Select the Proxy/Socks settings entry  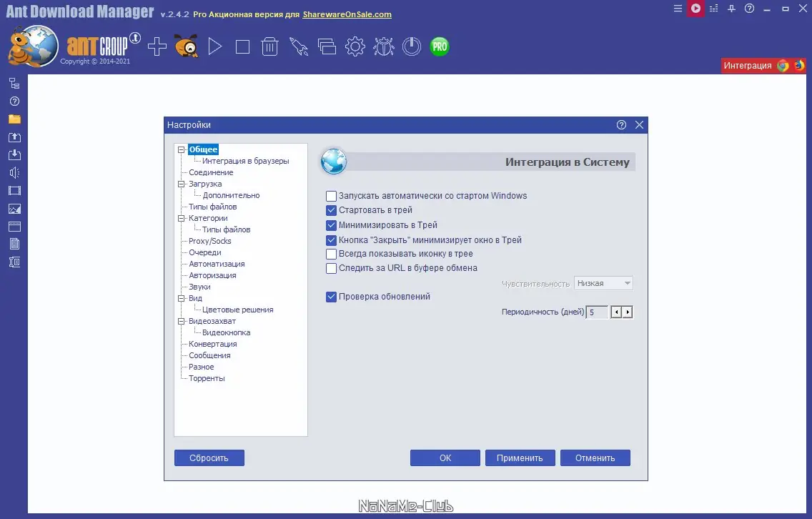point(210,241)
